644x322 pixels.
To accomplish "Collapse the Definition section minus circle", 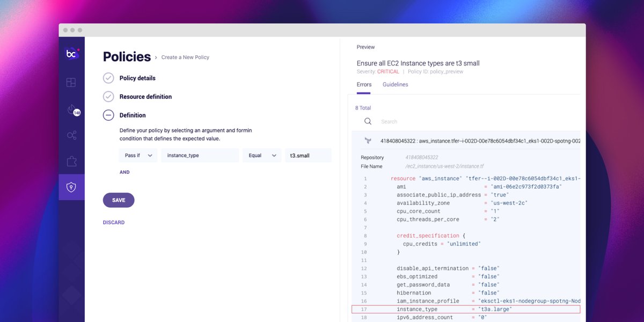I will (108, 115).
